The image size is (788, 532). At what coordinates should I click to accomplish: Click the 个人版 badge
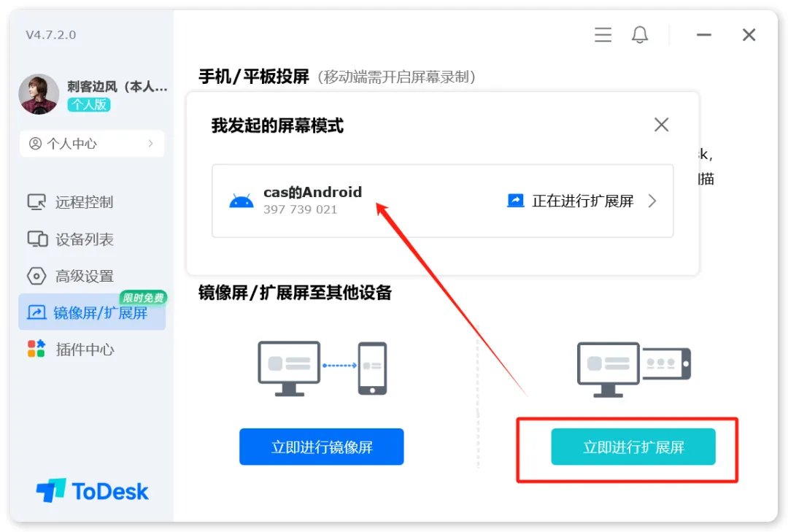point(89,104)
